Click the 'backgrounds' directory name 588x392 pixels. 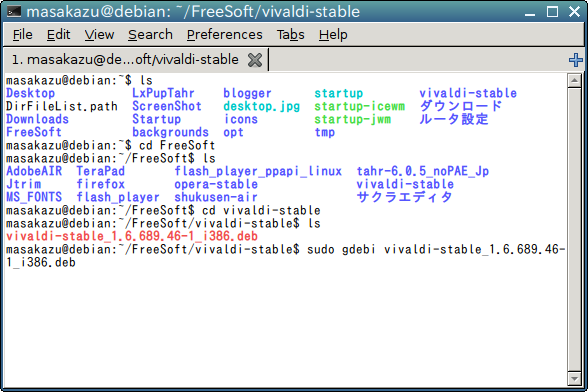170,132
